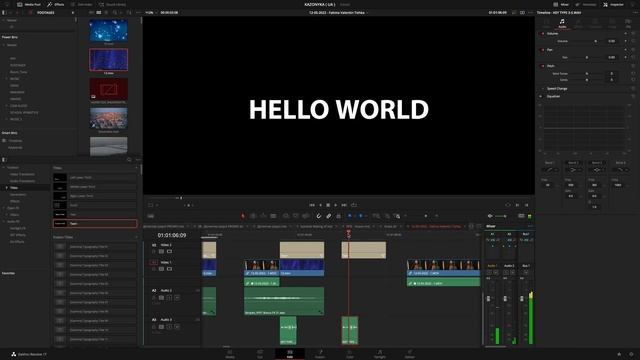Screen dimensions: 640x360
Task: Click the selected purple-bordered media pool thumbnail
Action: (109, 60)
